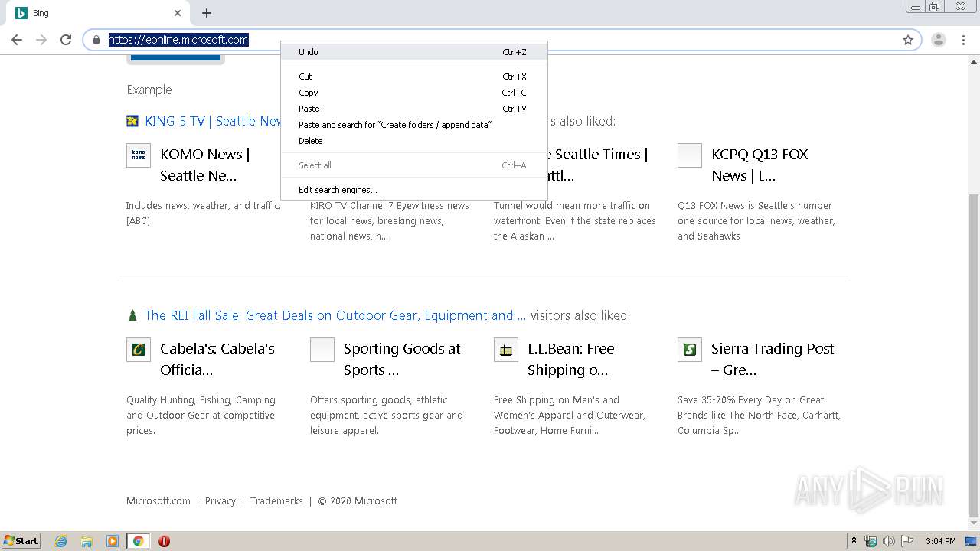The width and height of the screenshot is (980, 551).
Task: Open L.L.Bean Free Shipping link
Action: click(571, 359)
